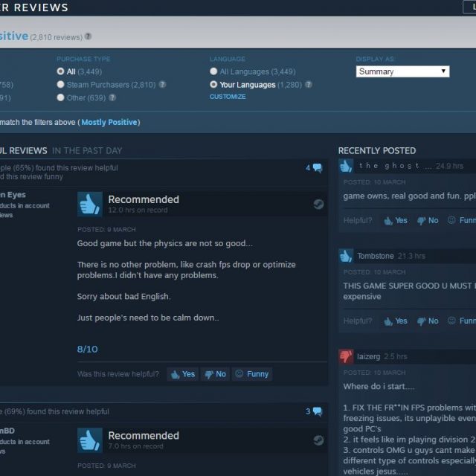Mark the 8/10 review as Funny

tap(252, 374)
